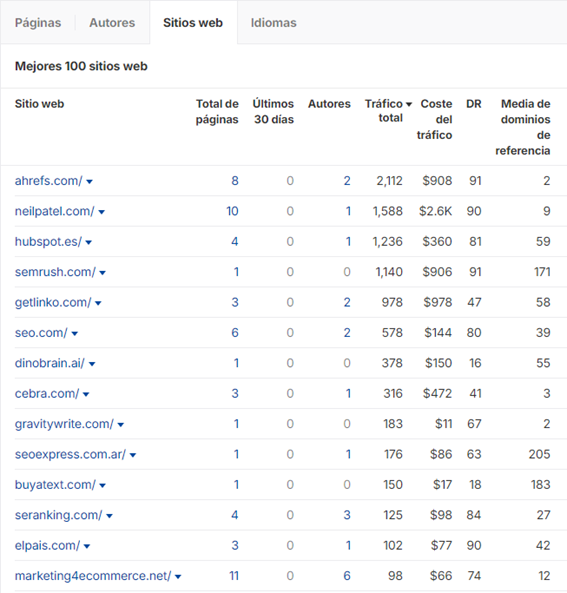This screenshot has height=593, width=567.
Task: Open the gravitywrite.com/ site link
Action: tap(64, 424)
